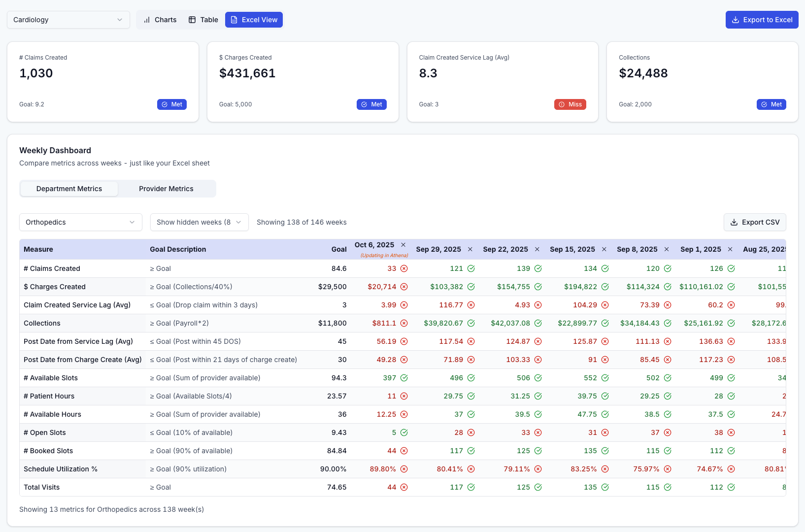Click the Miss badge on Service Lag card
Image resolution: width=805 pixels, height=532 pixels.
pyautogui.click(x=570, y=104)
